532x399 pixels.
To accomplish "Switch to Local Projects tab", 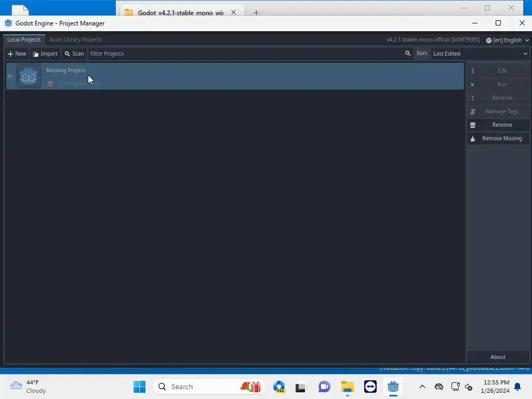I will (x=24, y=39).
